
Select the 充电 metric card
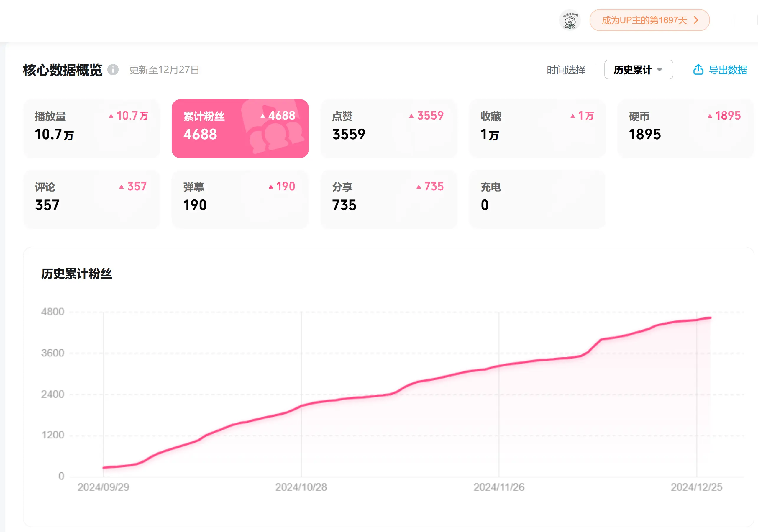click(537, 199)
